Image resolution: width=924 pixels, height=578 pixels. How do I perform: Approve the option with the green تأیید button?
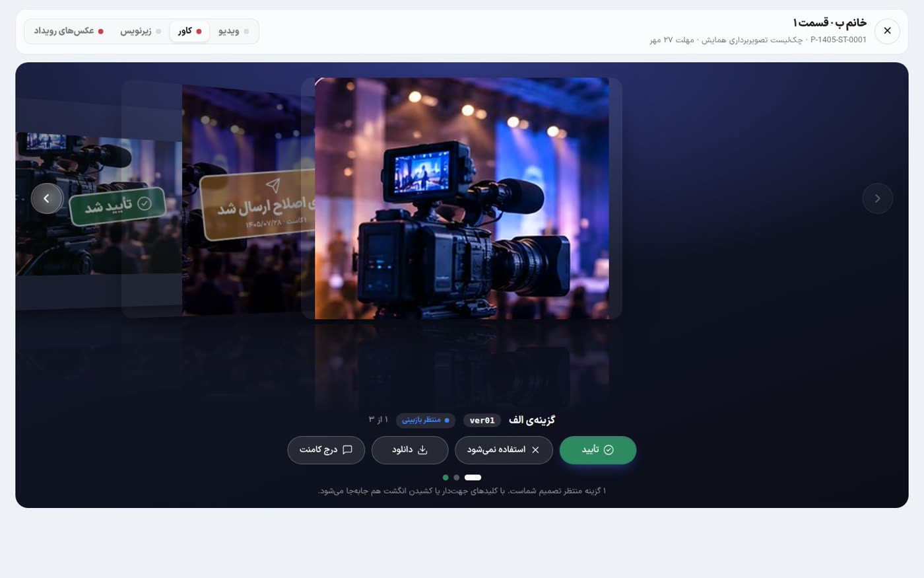tap(598, 450)
